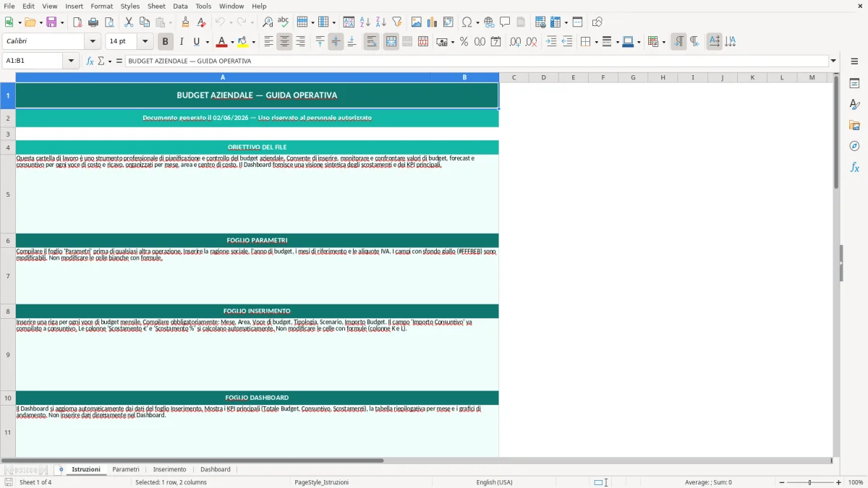Click Export as PDF icon
868x488 pixels.
(77, 22)
